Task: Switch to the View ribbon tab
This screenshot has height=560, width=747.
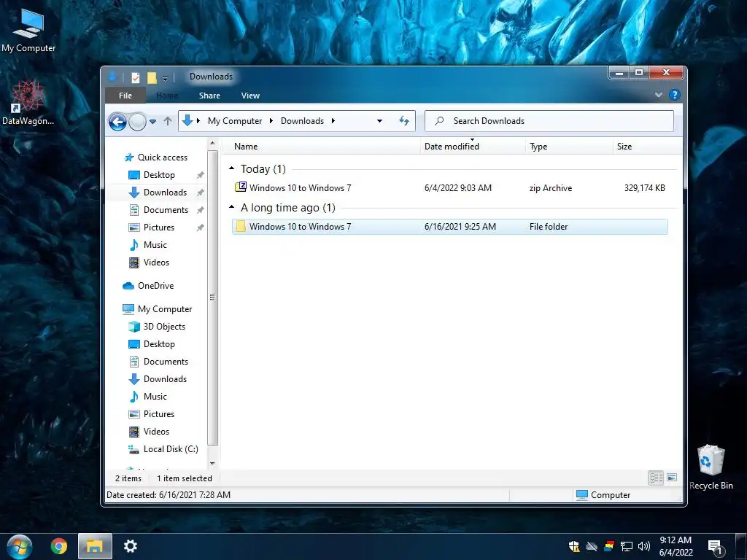Action: click(250, 96)
